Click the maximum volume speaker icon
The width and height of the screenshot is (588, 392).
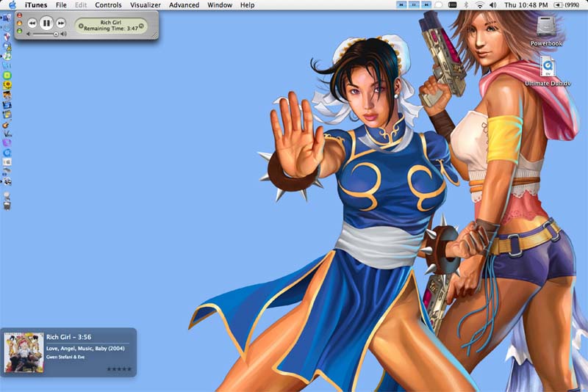(x=64, y=34)
